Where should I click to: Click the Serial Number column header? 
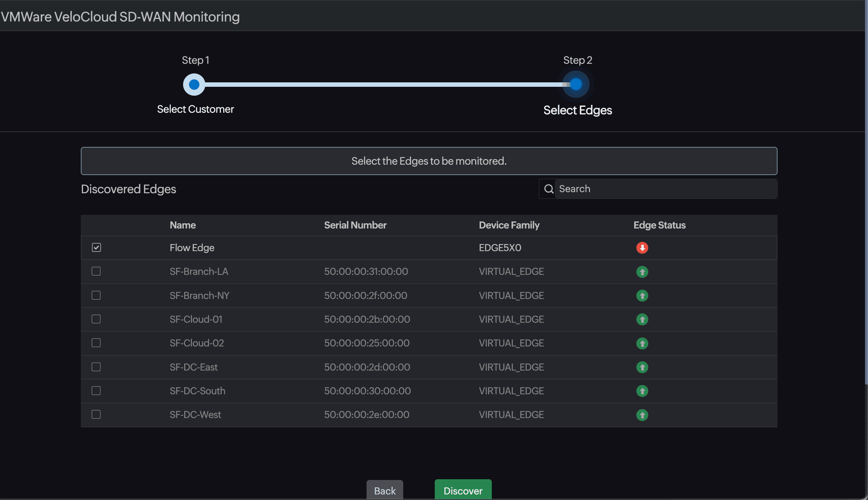tap(355, 225)
